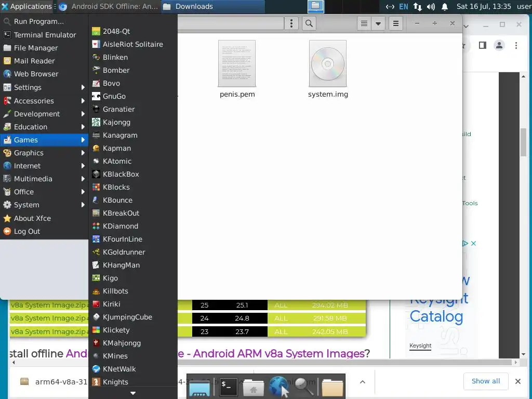Select File Manager menu entry
The height and width of the screenshot is (399, 532).
point(44,48)
